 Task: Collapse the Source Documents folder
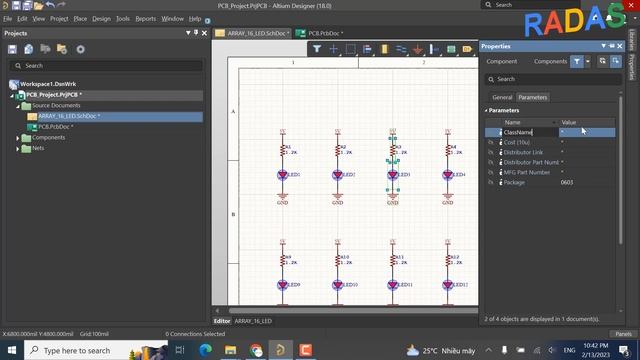click(x=18, y=106)
